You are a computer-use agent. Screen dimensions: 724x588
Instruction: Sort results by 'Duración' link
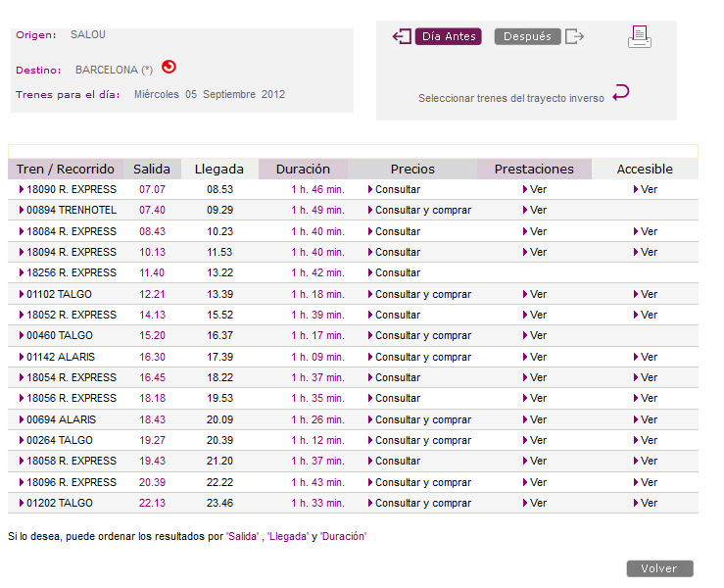tap(344, 536)
